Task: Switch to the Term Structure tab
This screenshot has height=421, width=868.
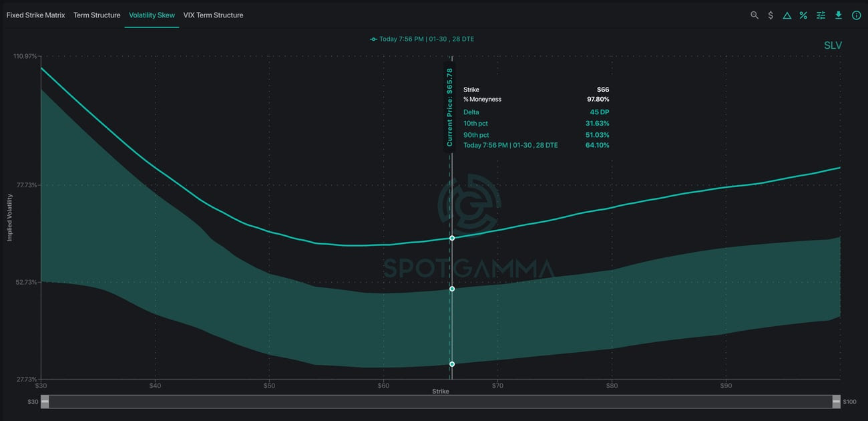Action: (x=97, y=15)
